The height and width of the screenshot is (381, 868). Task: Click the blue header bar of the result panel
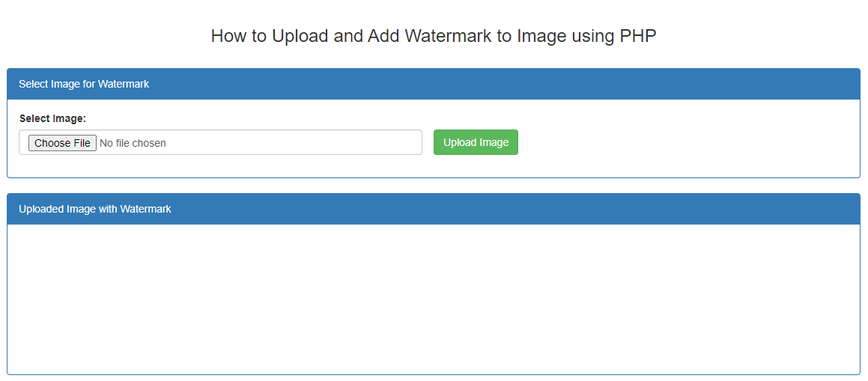[x=524, y=209]
